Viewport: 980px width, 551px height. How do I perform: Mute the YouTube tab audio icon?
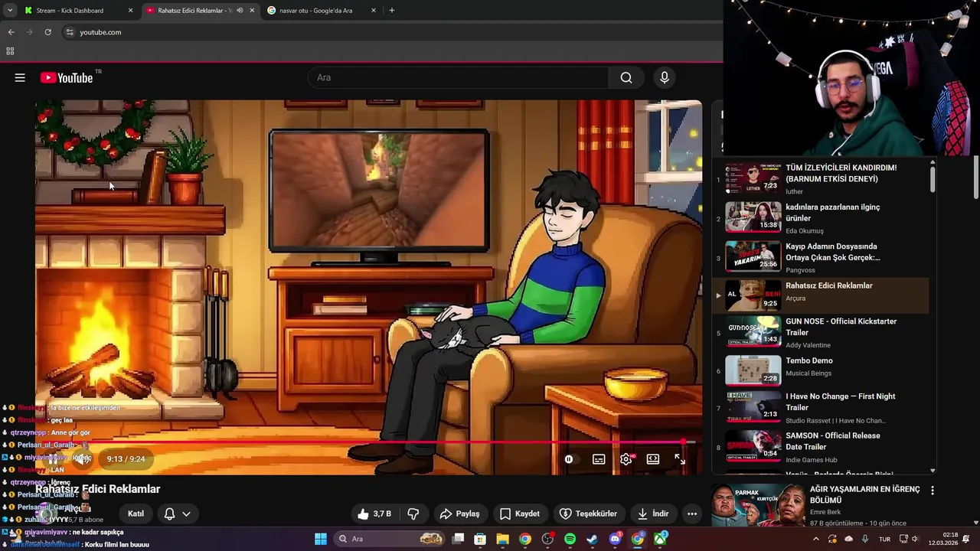pos(240,11)
